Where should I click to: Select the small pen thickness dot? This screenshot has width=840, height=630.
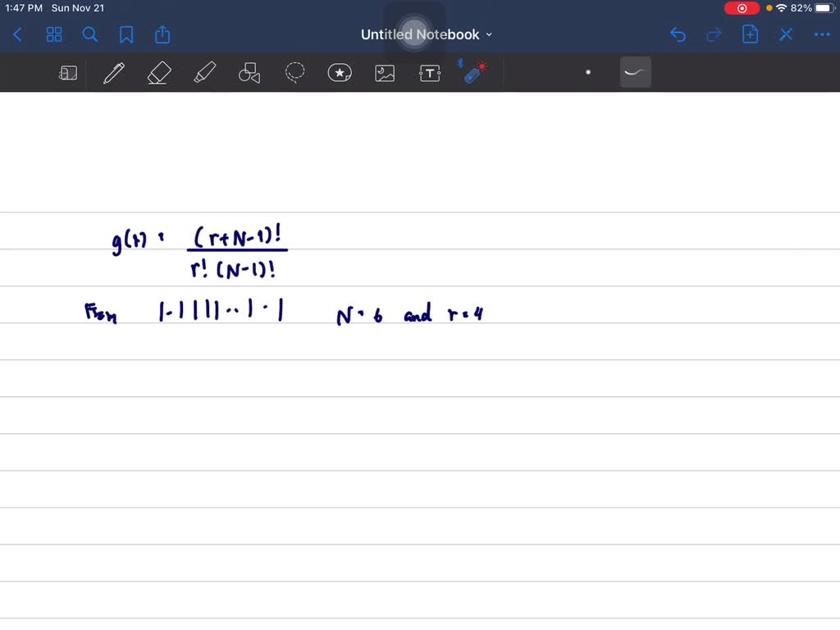588,72
